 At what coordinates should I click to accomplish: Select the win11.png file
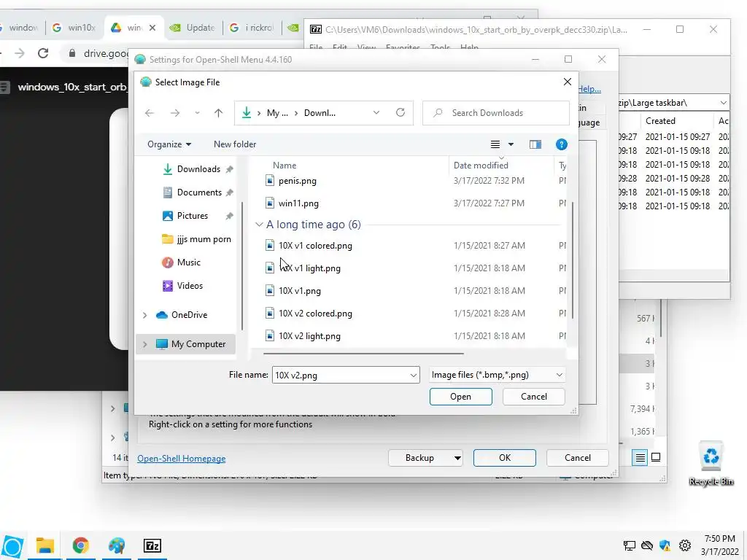pos(298,203)
